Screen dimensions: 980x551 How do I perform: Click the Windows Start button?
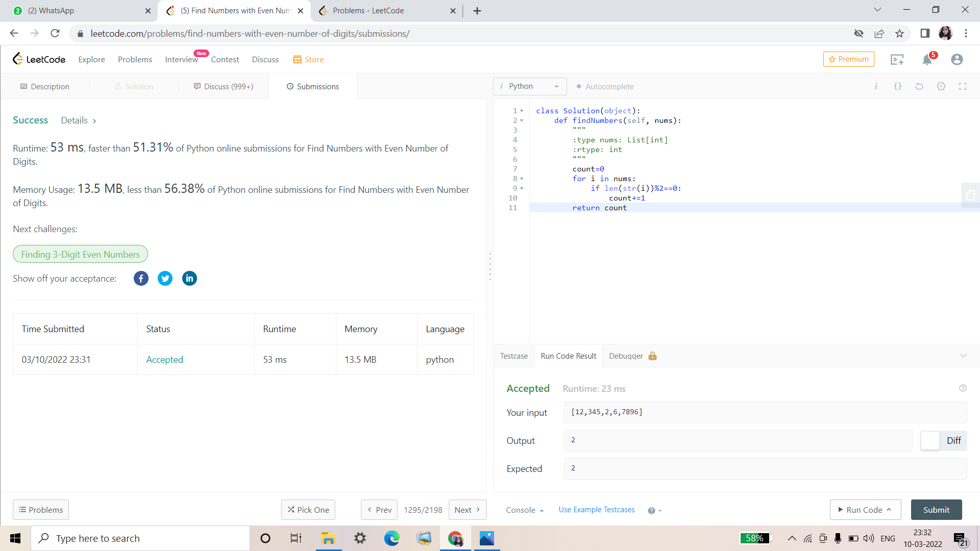point(15,538)
